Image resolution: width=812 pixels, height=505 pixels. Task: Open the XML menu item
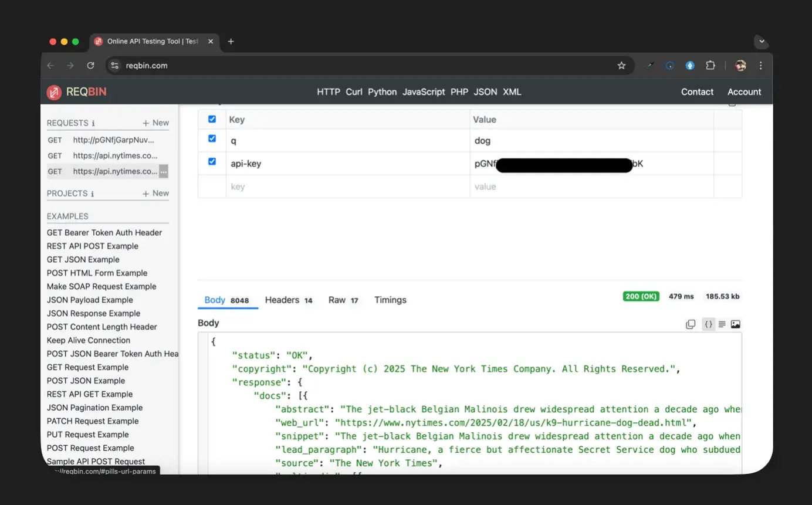coord(512,92)
